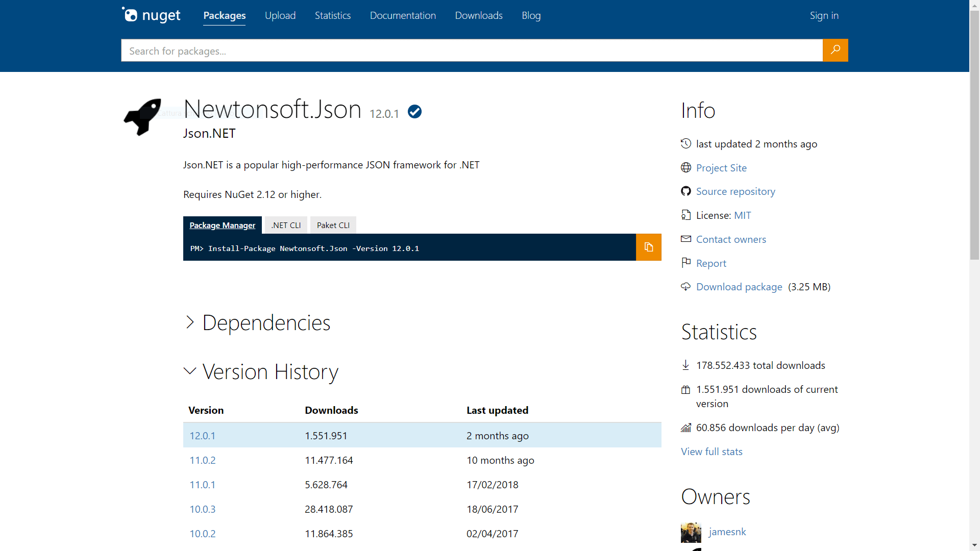
Task: Switch to the .NET CLI tab
Action: click(x=285, y=224)
